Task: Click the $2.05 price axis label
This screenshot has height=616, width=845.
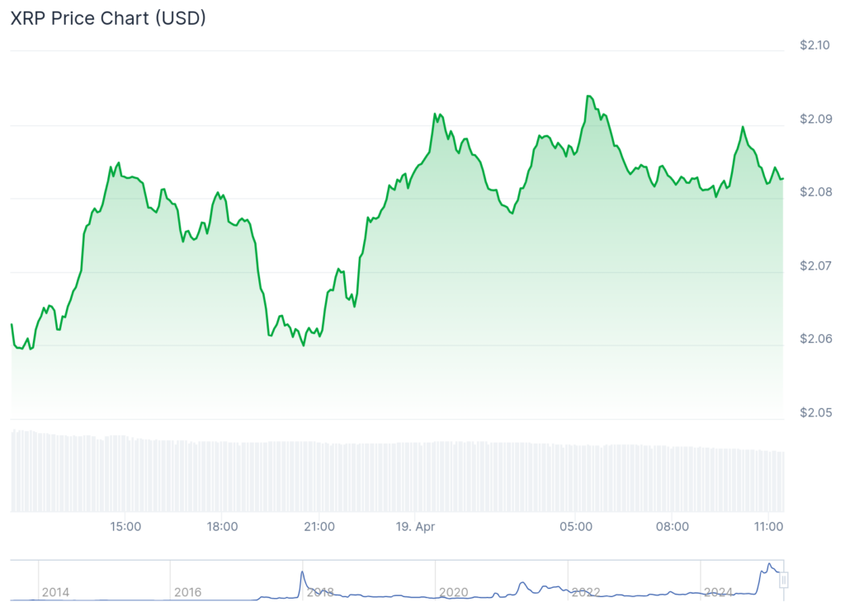Action: pos(815,412)
